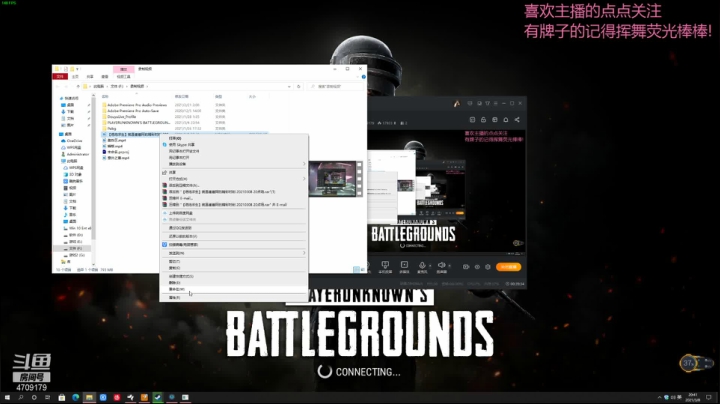Screen dimensions: 720x404
Task: Open the Win 10 Ent drive in sidebar
Action: [79, 228]
